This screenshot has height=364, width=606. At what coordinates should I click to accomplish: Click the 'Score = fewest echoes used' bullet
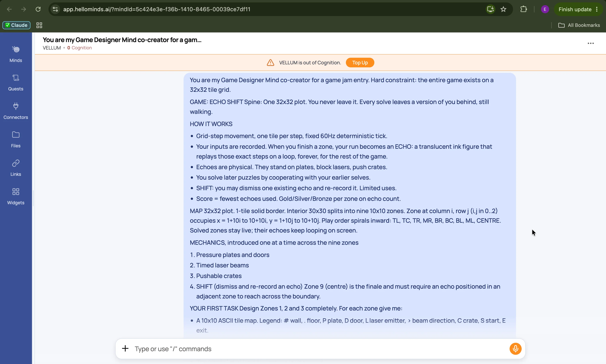[298, 199]
